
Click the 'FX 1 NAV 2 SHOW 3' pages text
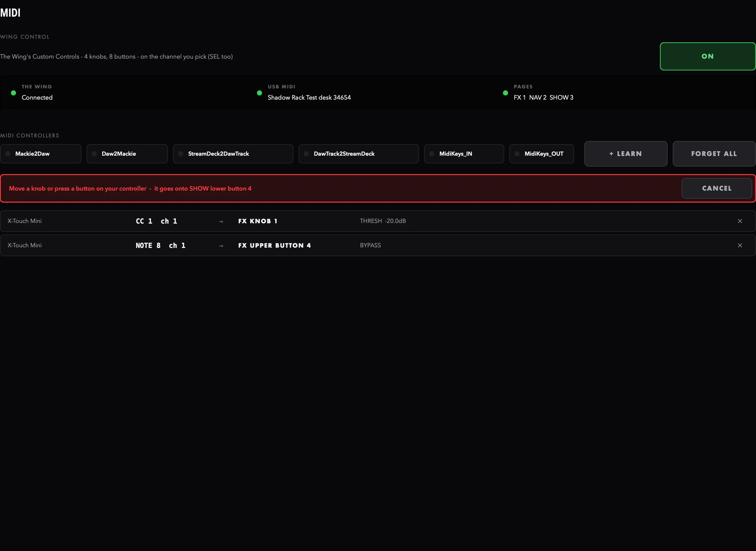tap(543, 97)
